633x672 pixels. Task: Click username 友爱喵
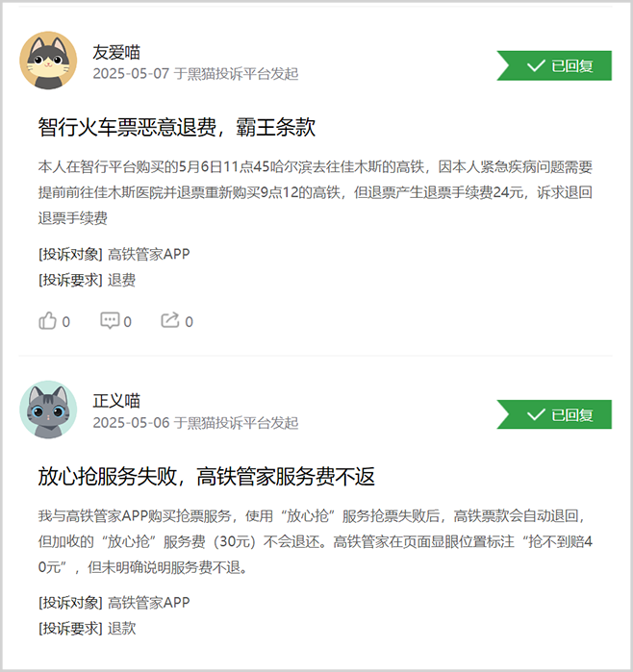tap(116, 52)
